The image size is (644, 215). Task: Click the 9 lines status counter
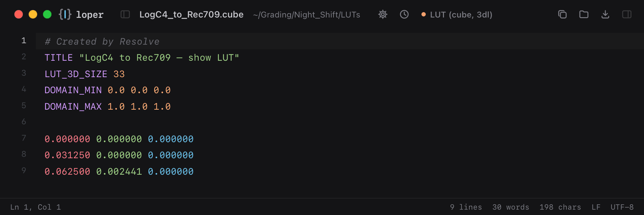(x=466, y=207)
